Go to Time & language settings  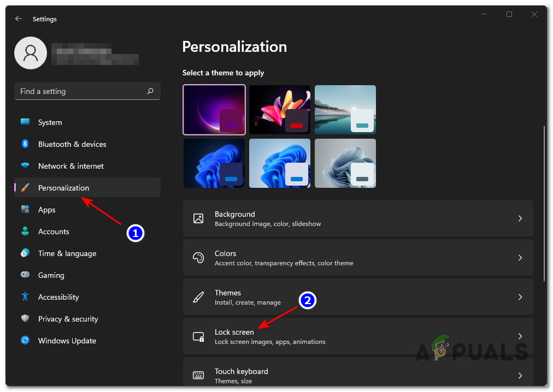pyautogui.click(x=67, y=253)
